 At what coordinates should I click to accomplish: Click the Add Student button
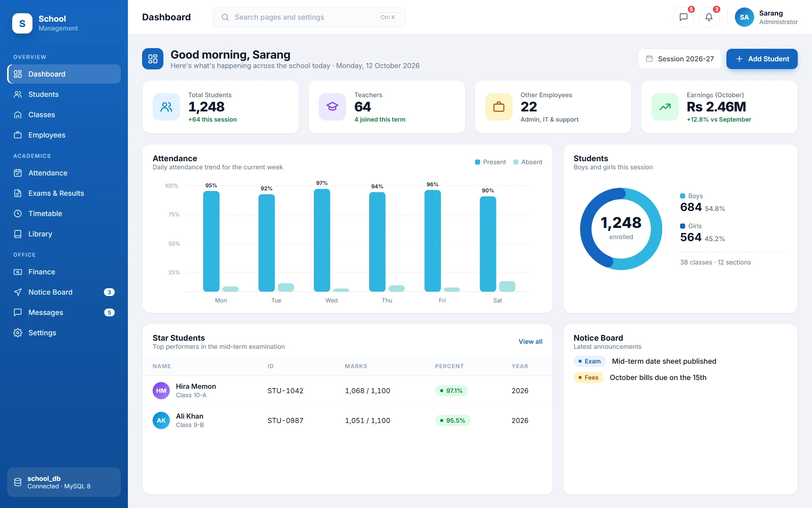(x=762, y=59)
